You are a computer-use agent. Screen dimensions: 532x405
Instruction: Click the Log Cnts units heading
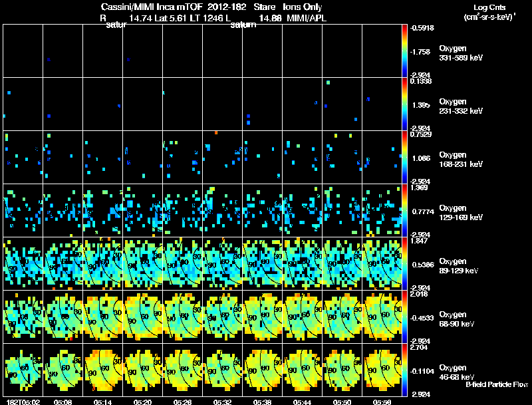490,12
